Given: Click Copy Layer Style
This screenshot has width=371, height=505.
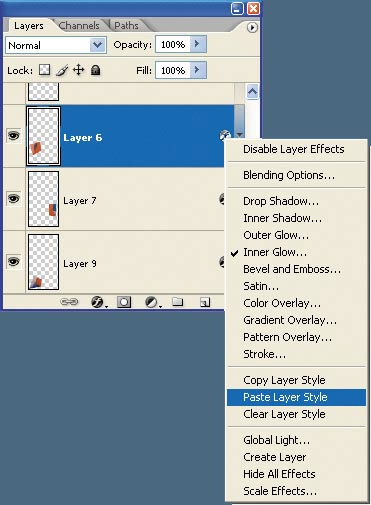Looking at the screenshot, I should coord(296,380).
